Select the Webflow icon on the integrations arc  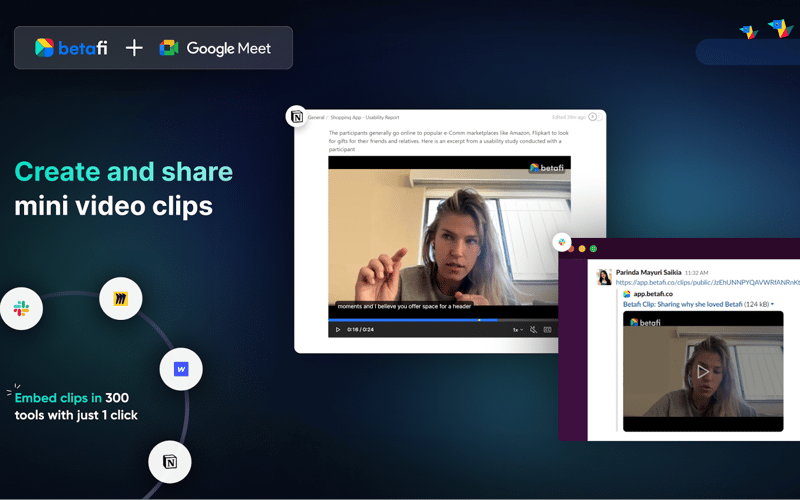(181, 369)
